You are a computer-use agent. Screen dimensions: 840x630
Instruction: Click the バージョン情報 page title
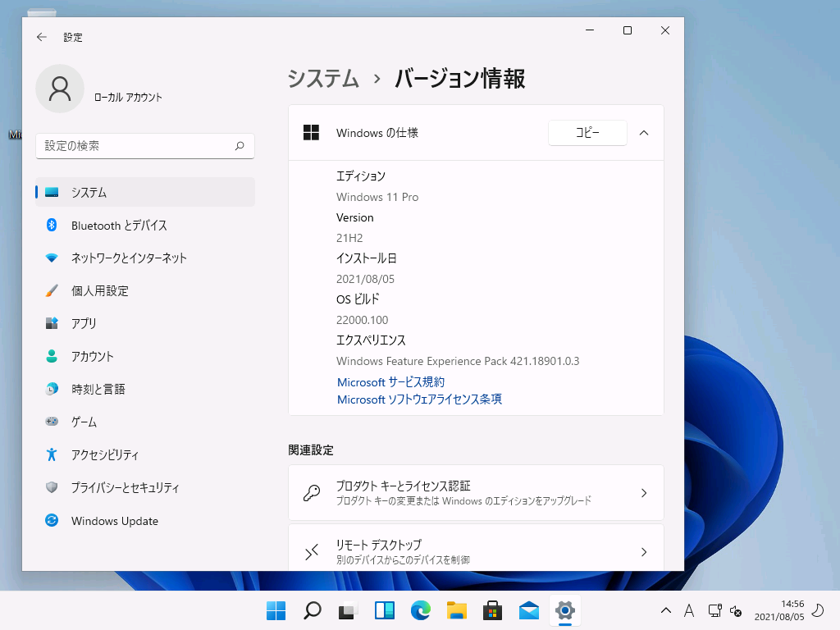coord(459,78)
